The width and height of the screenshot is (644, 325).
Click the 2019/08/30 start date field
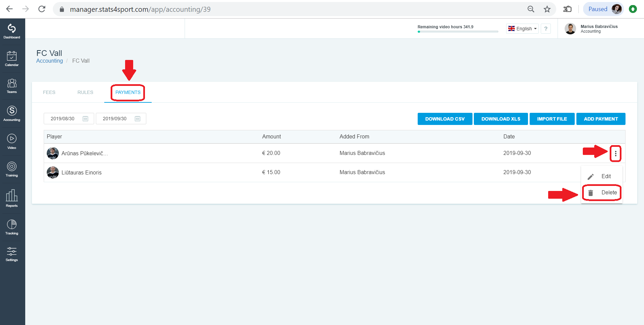pos(69,119)
